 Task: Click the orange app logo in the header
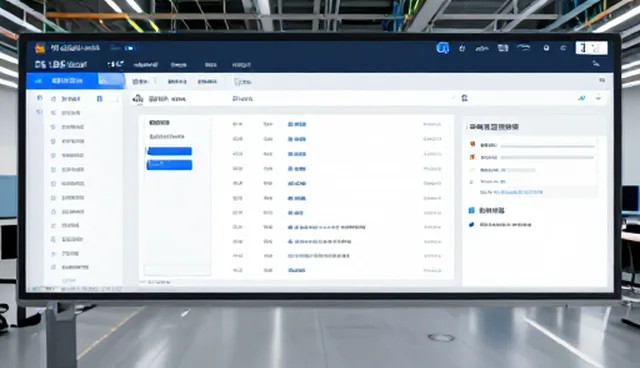40,48
